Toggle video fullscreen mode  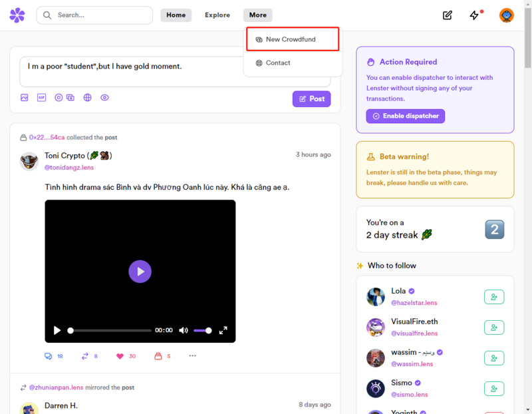pos(223,330)
